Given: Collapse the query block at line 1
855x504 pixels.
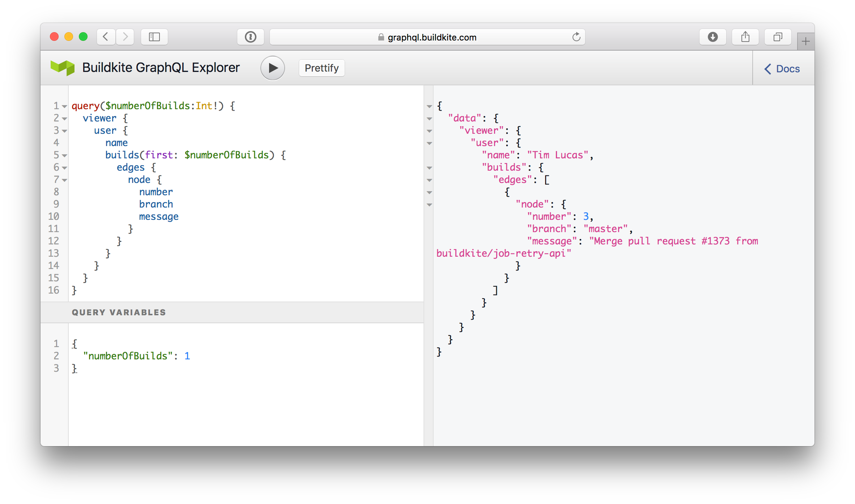Looking at the screenshot, I should tap(64, 106).
